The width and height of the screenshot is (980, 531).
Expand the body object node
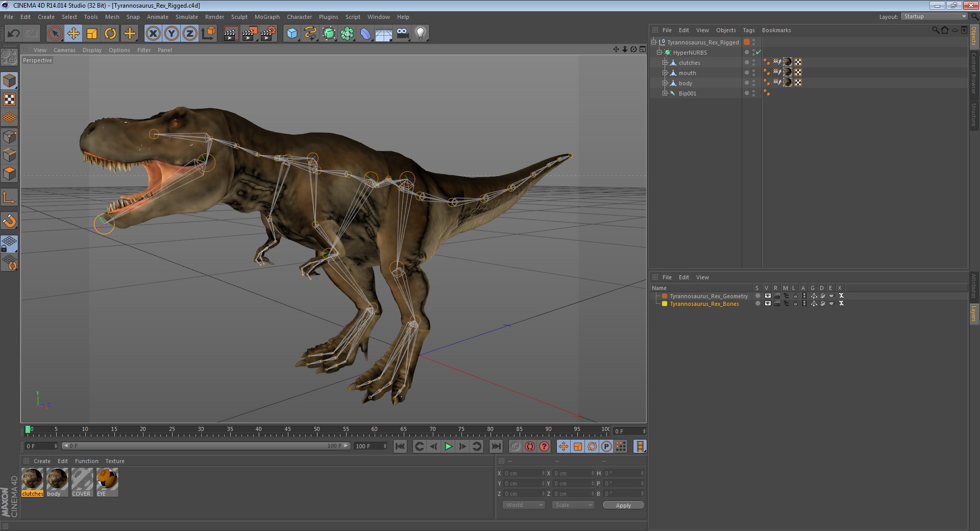point(665,83)
